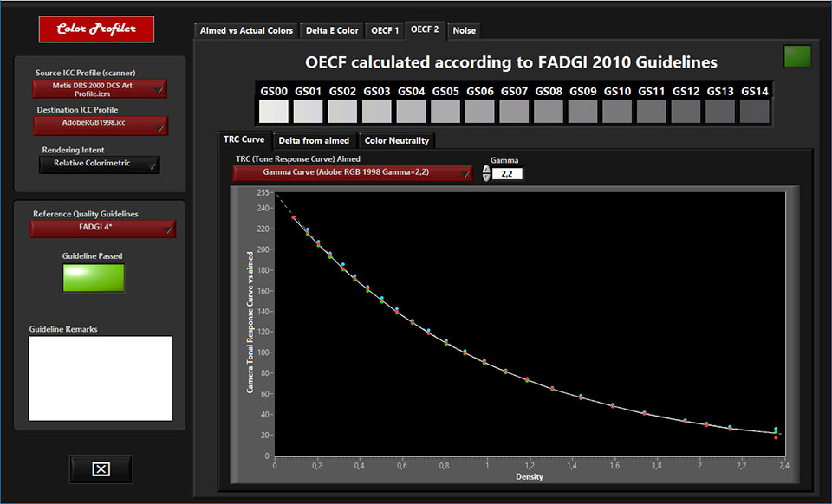Click the Density axis label on the chart
The height and width of the screenshot is (504, 832).
529,477
